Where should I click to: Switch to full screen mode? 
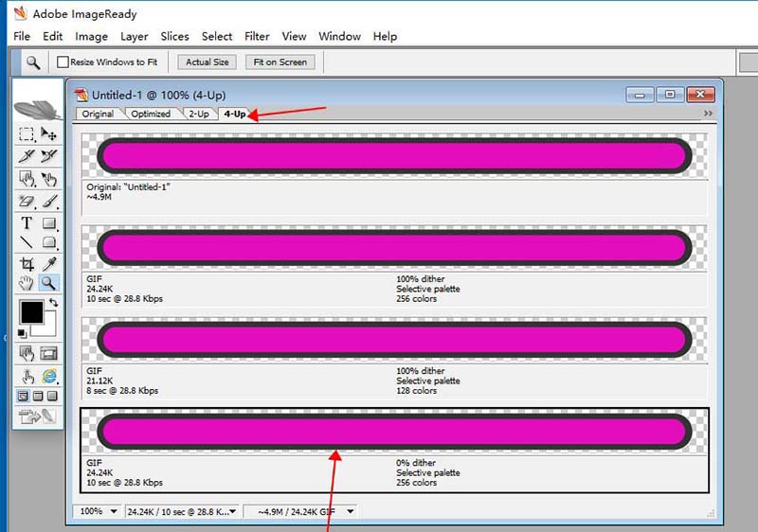(x=52, y=397)
